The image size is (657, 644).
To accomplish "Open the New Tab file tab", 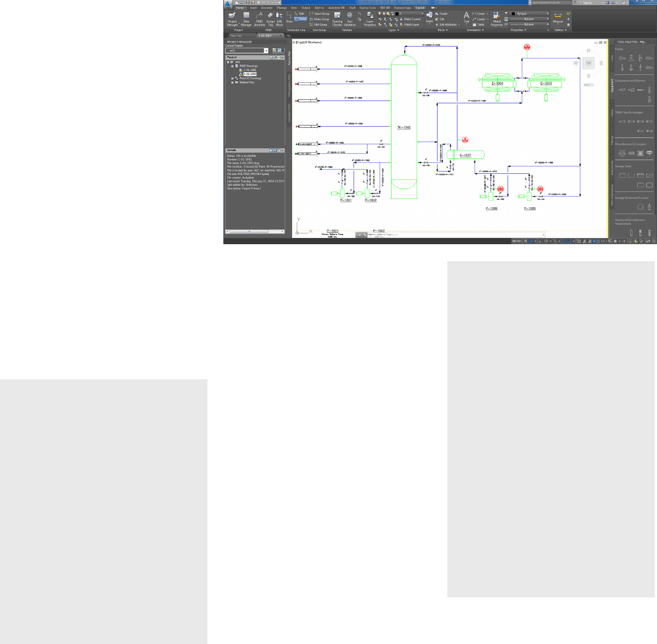I will (x=236, y=36).
